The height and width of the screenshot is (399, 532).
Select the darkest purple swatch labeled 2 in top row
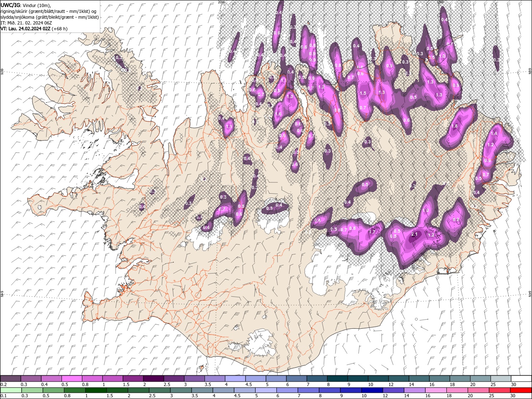(153, 379)
